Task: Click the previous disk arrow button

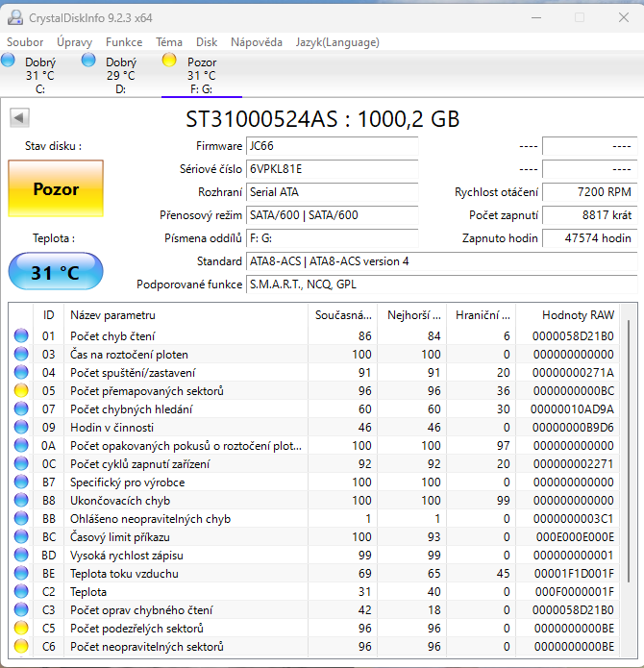Action: pos(19,117)
